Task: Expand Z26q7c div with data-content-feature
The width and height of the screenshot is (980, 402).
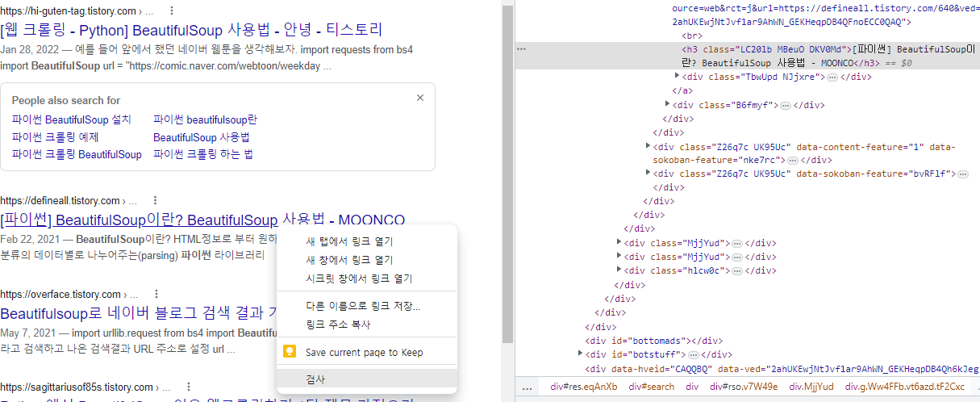Action: (x=648, y=146)
